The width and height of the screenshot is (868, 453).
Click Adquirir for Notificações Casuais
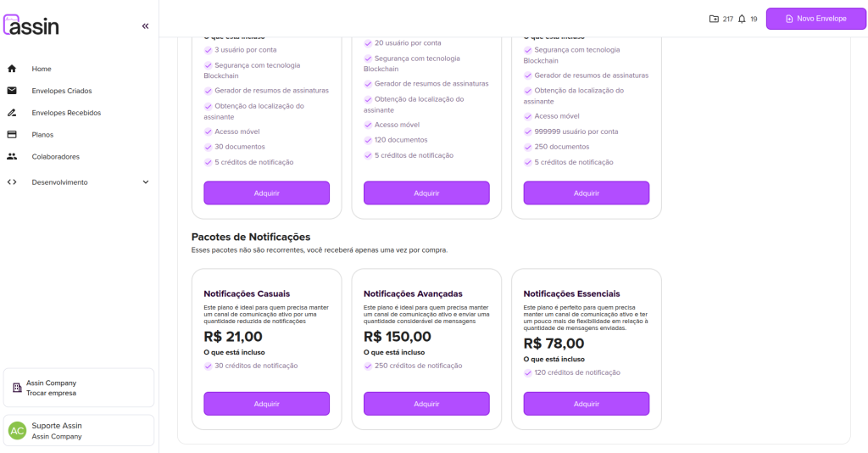[x=266, y=404]
